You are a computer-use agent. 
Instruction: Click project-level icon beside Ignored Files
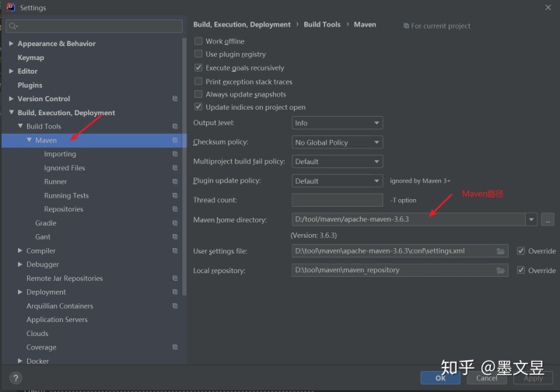click(175, 168)
